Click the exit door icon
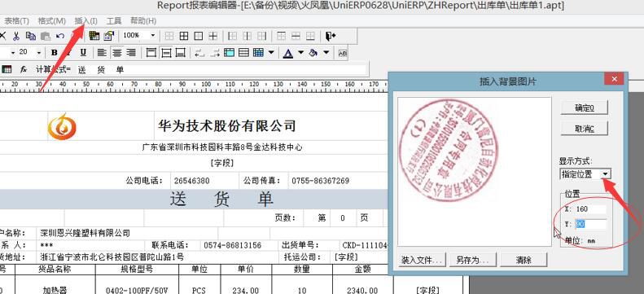644x294 pixels. click(331, 36)
